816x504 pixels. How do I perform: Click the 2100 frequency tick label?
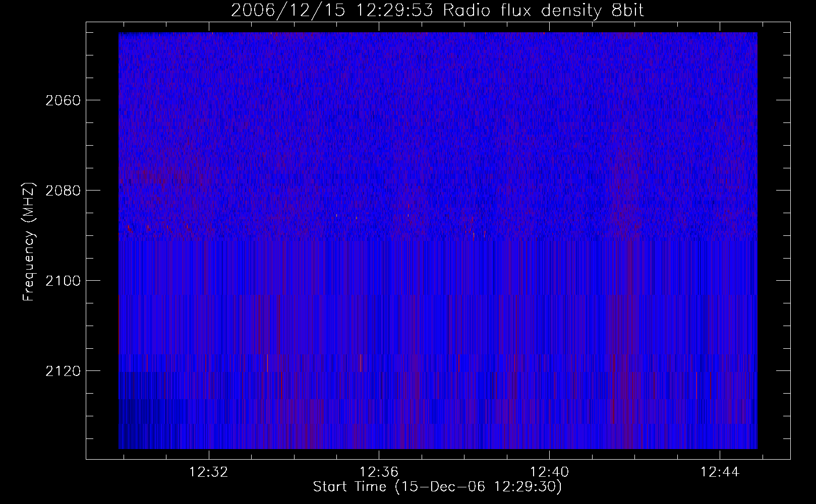[x=63, y=281]
